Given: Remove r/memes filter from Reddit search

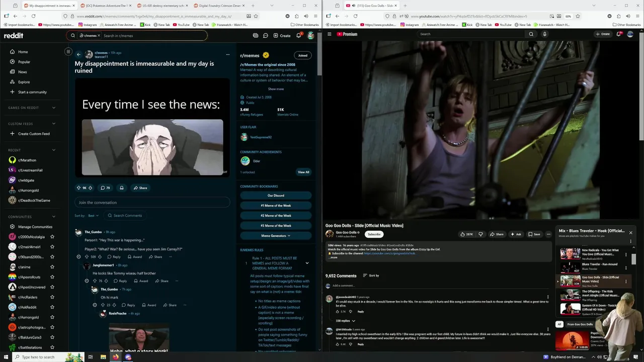Looking at the screenshot, I should [99, 36].
